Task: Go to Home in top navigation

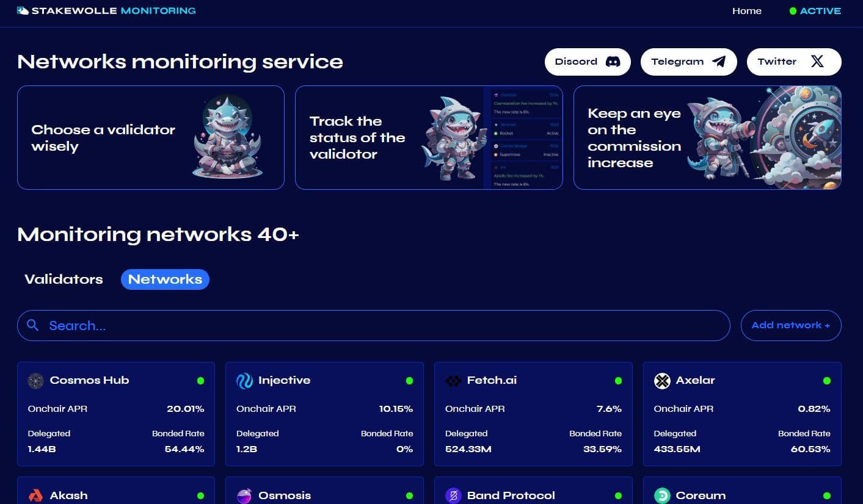Action: click(x=747, y=11)
